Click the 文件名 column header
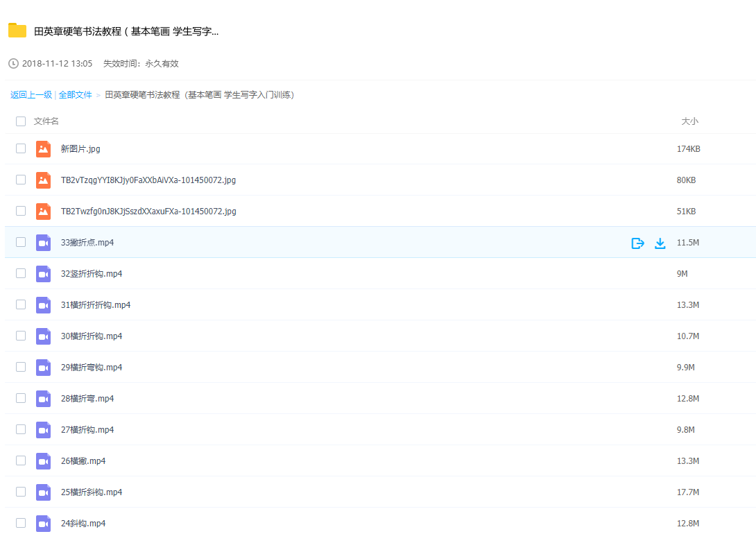This screenshot has width=756, height=534. pyautogui.click(x=46, y=121)
